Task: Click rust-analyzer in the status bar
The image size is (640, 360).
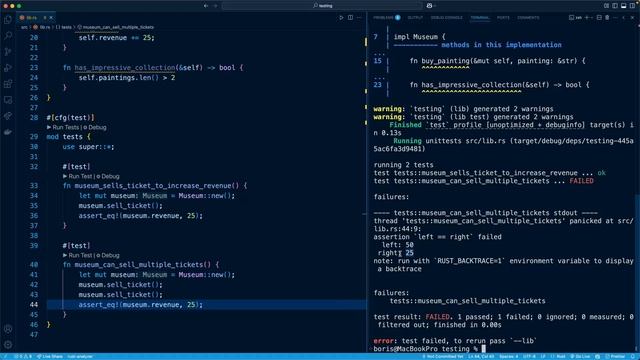Action: tap(80, 356)
